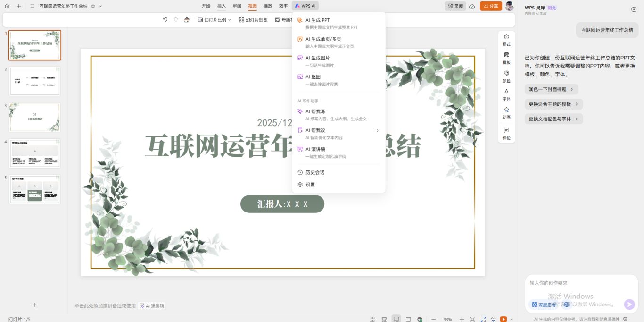Toggle the 灵犀 panel button in title bar

(455, 6)
